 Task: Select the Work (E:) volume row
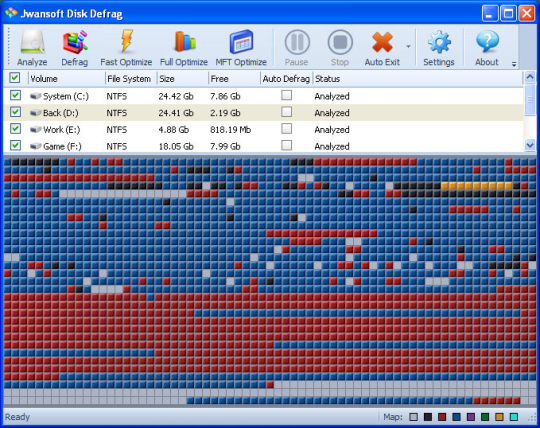point(263,129)
